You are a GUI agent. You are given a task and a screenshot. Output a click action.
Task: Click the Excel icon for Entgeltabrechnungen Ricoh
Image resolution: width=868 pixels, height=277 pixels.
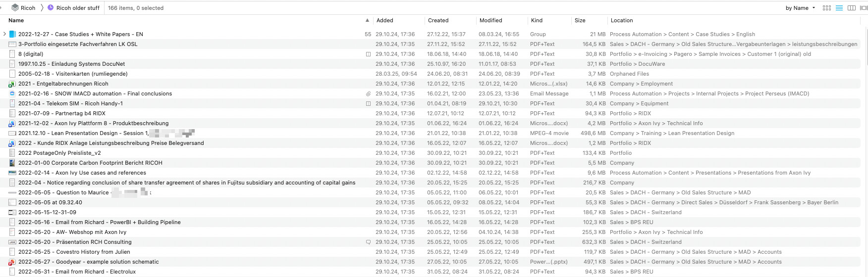tap(12, 84)
